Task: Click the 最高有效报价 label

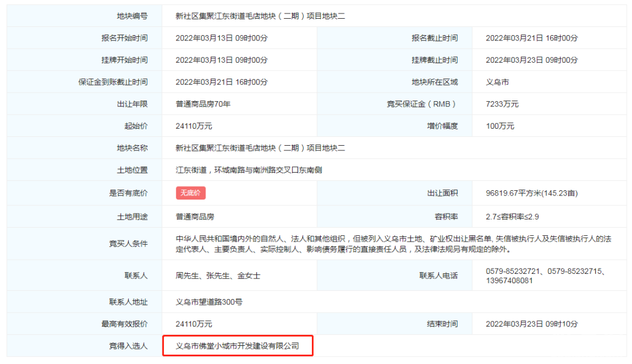Action: pos(124,324)
